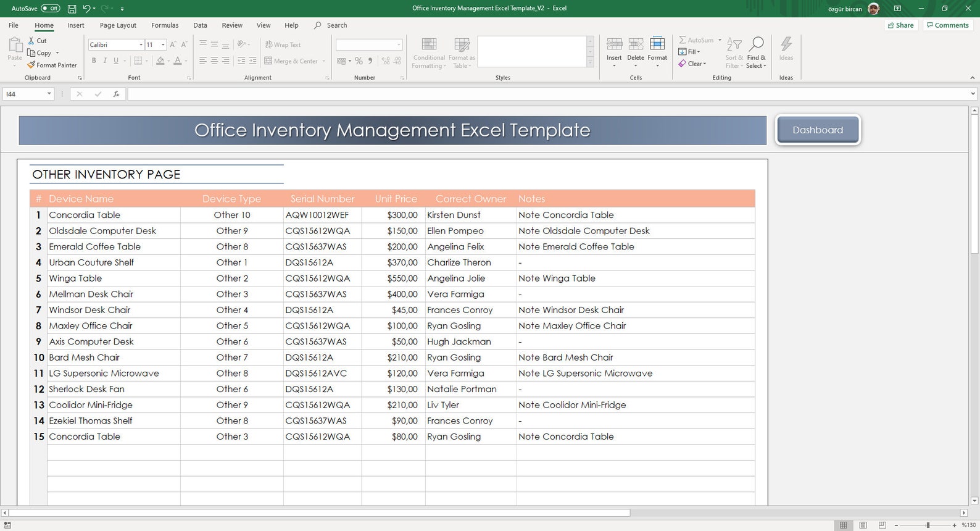Open the File menu

14,25
